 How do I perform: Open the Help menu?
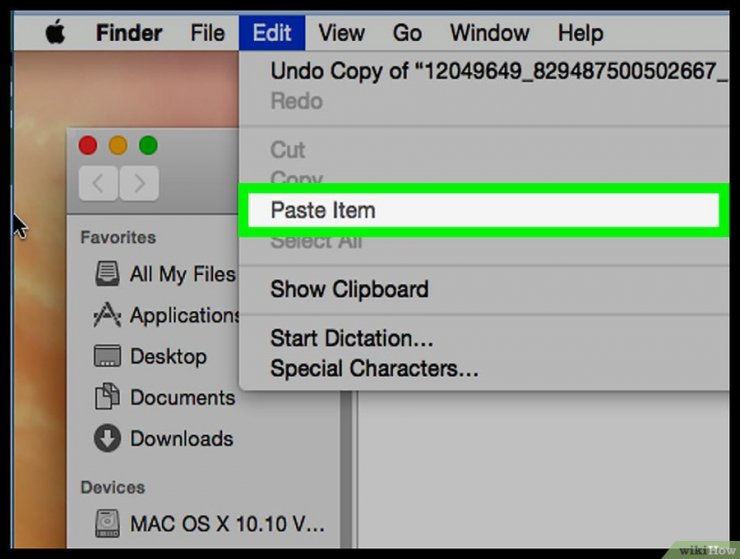[x=580, y=33]
